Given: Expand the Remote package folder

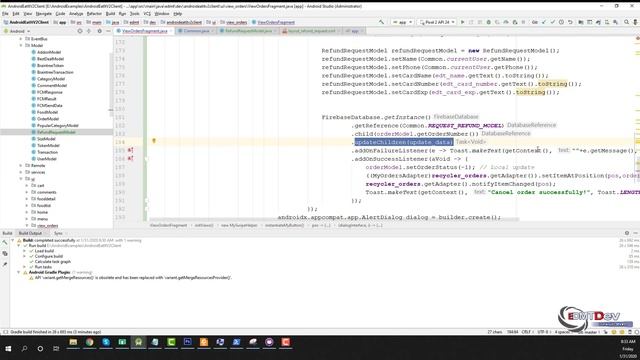Looking at the screenshot, I should [x=21, y=166].
